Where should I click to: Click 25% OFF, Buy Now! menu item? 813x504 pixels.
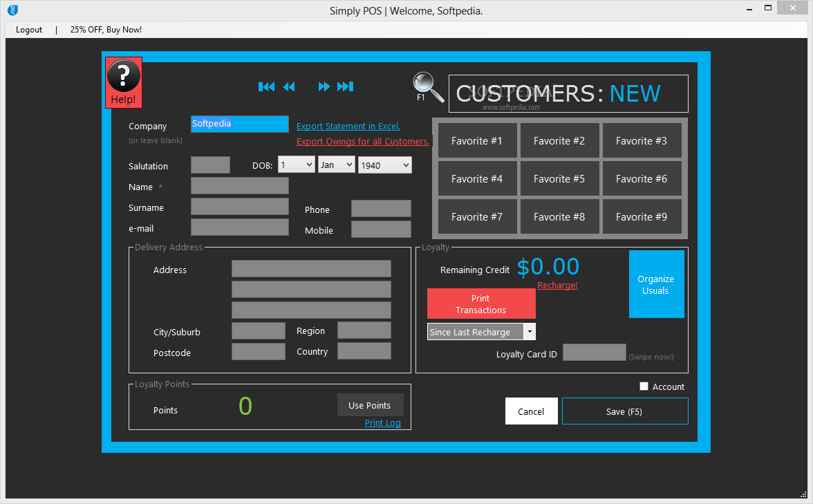[x=106, y=30]
